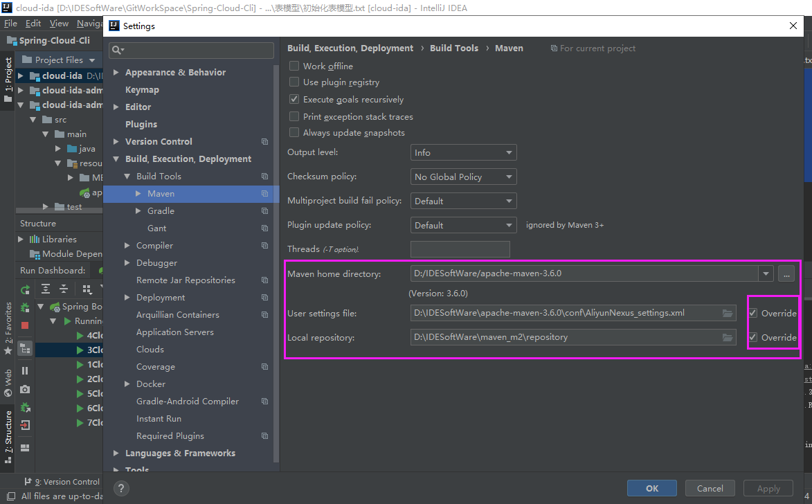
Task: Click the OK button
Action: pyautogui.click(x=651, y=487)
